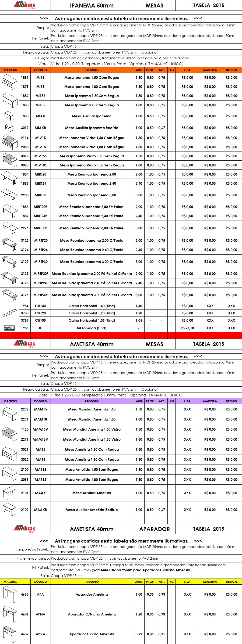Click the Mesa Auxiliar Ametista Rodízio image

[10, 509]
